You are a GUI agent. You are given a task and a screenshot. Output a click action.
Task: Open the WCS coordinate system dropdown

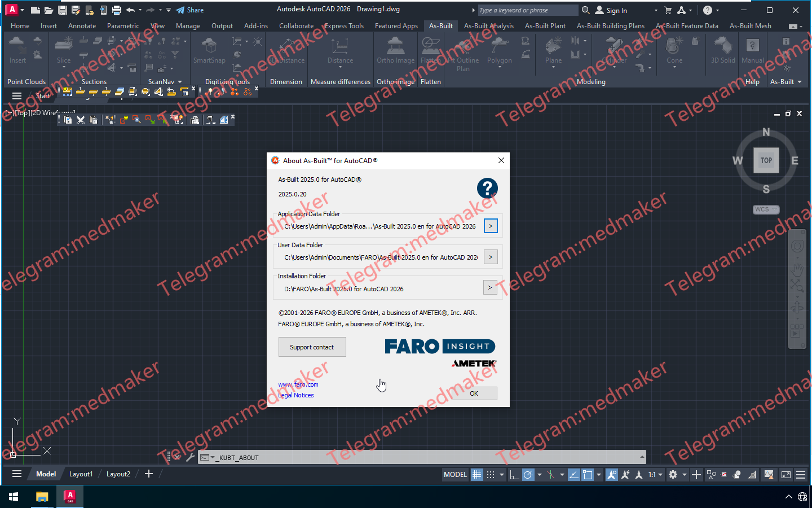[766, 209]
